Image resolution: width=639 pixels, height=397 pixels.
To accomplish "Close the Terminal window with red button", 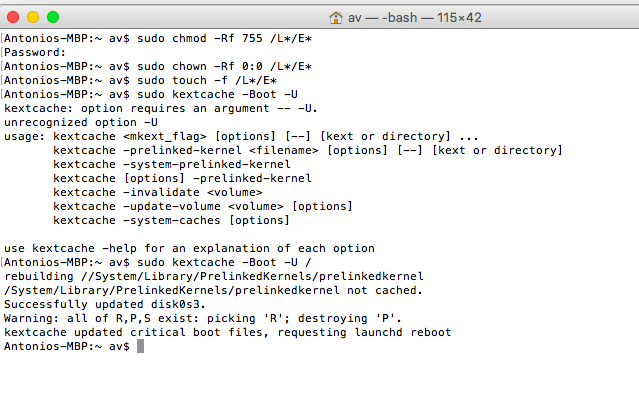I will [13, 17].
